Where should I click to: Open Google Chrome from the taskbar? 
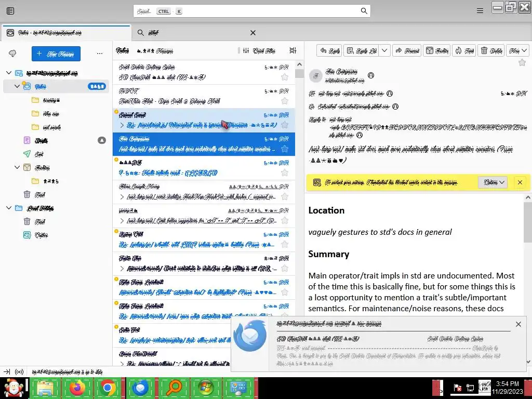[108, 388]
